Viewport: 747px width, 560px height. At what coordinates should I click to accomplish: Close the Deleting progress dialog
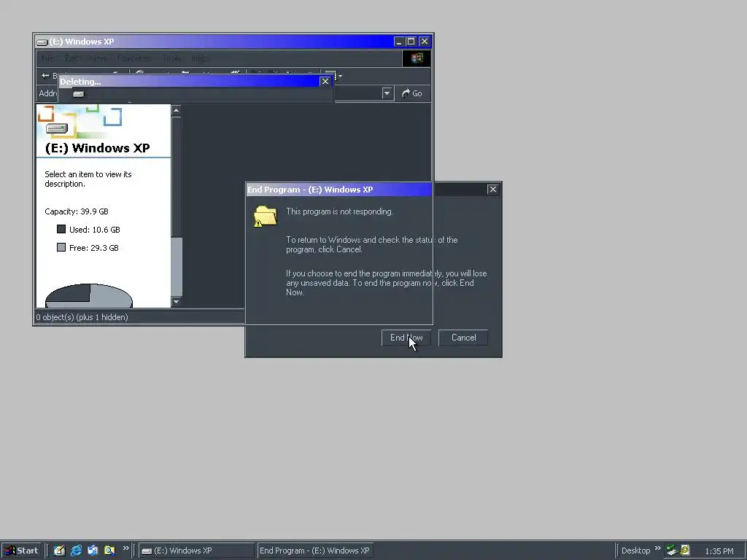tap(325, 82)
